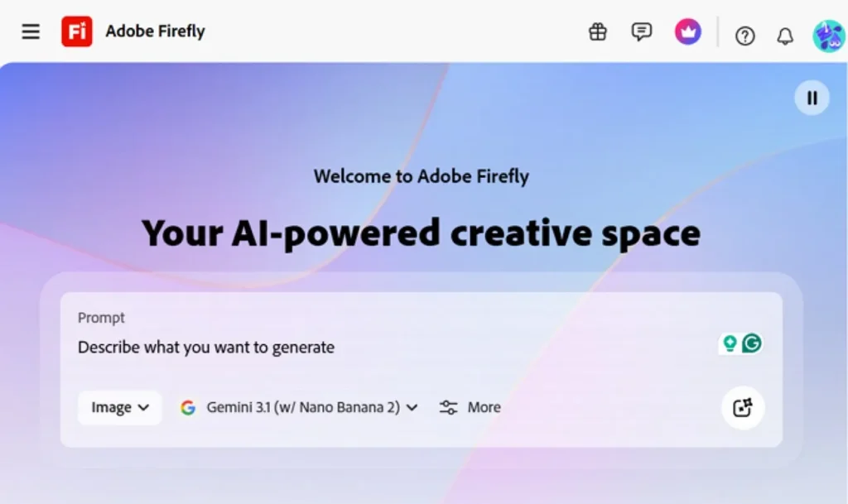Image resolution: width=848 pixels, height=504 pixels.
Task: Click the Welcome to Adobe Firefly heading
Action: (422, 176)
